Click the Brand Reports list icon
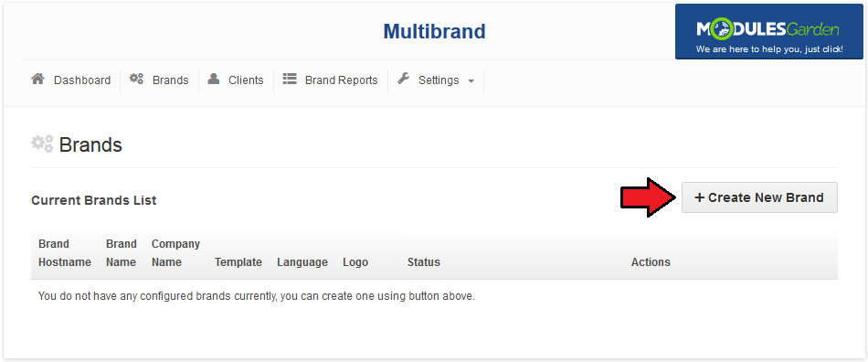The image size is (868, 362). pos(290,79)
